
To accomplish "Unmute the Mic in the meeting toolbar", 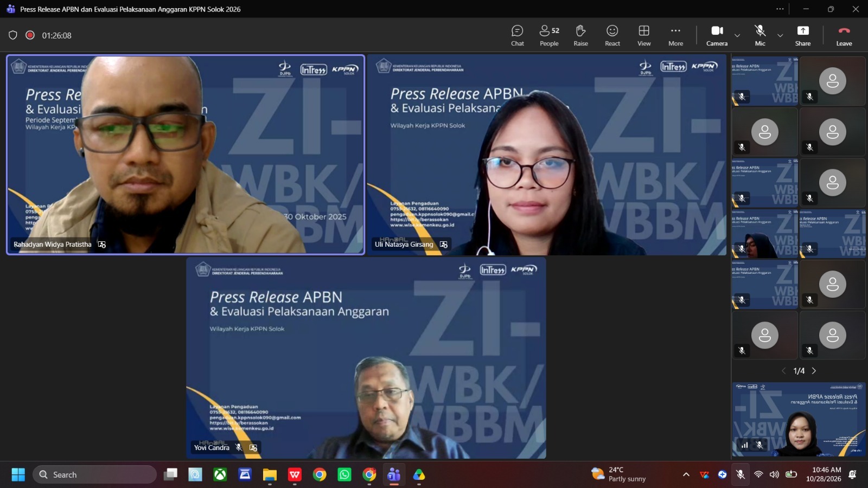I will (760, 35).
